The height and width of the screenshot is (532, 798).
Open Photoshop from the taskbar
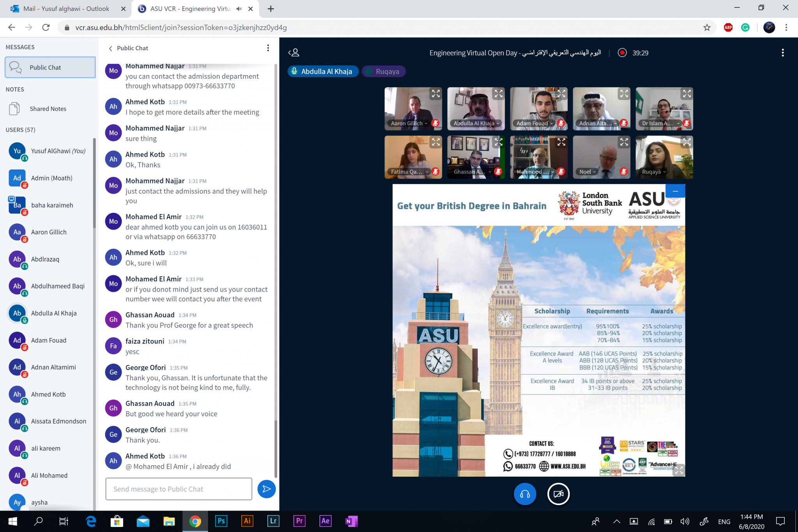221,521
